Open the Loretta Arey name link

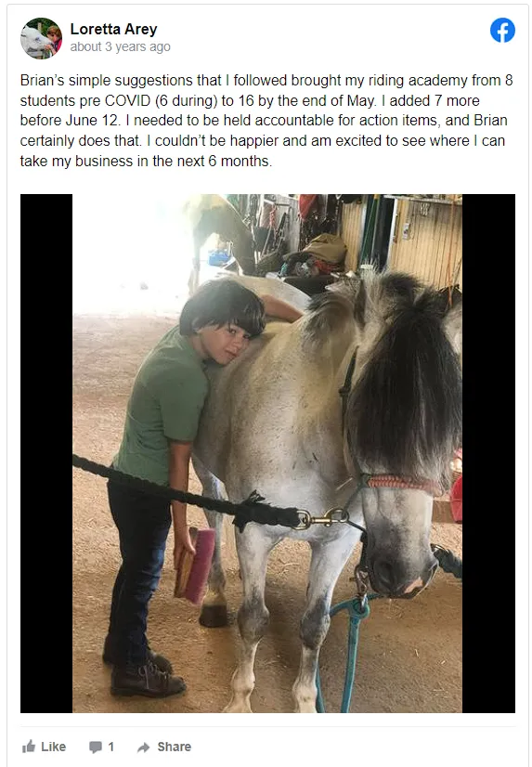click(113, 30)
